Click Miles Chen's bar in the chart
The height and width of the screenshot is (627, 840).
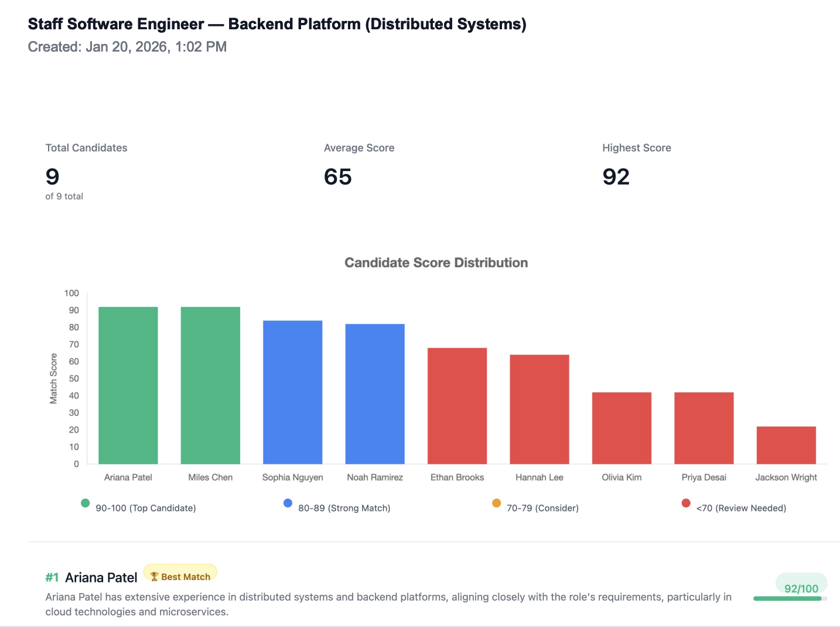[x=210, y=385]
